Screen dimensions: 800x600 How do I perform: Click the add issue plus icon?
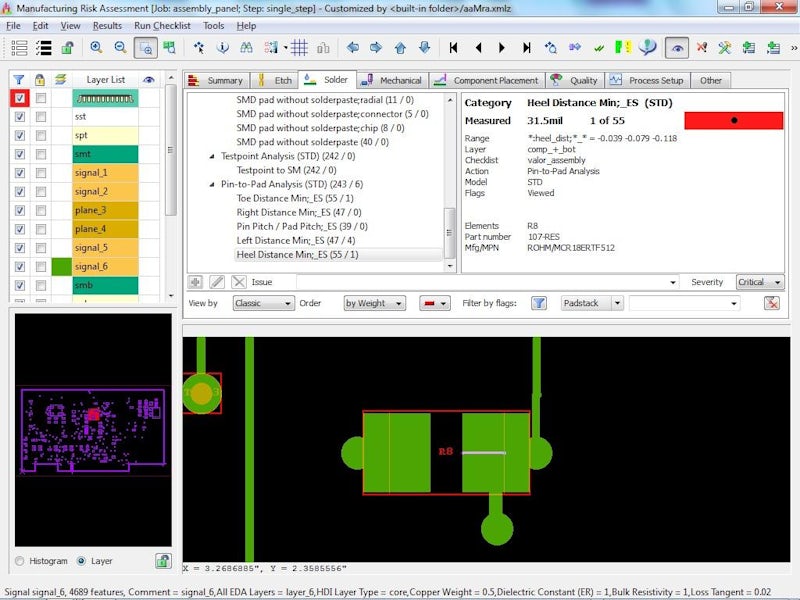pyautogui.click(x=196, y=282)
